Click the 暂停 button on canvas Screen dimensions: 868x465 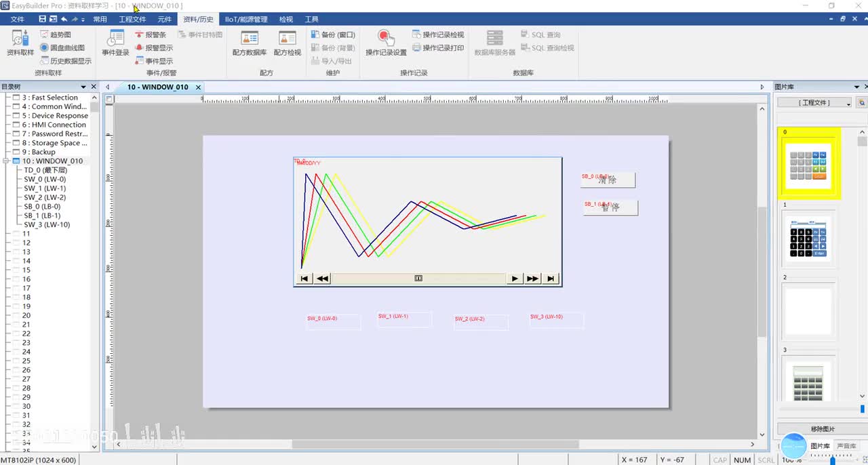tap(610, 207)
